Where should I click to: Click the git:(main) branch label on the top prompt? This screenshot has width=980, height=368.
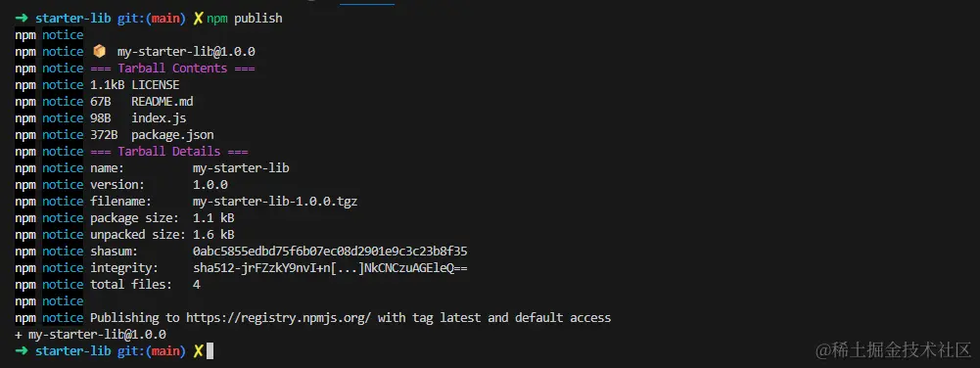152,19
